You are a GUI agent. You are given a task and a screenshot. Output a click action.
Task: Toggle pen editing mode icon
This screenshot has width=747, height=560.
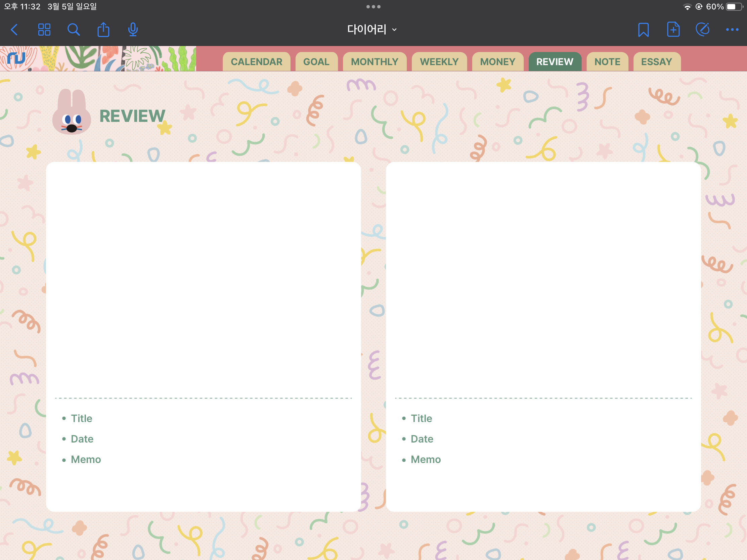702,30
